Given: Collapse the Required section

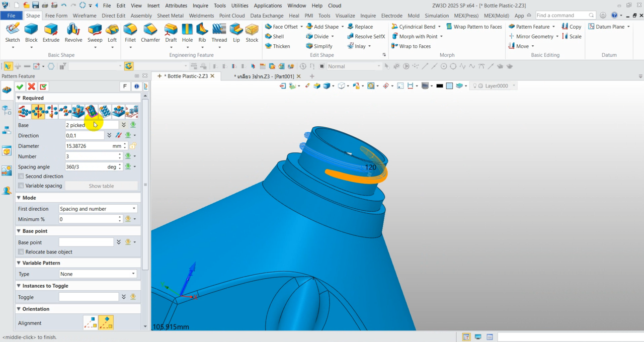Looking at the screenshot, I should click(x=19, y=98).
